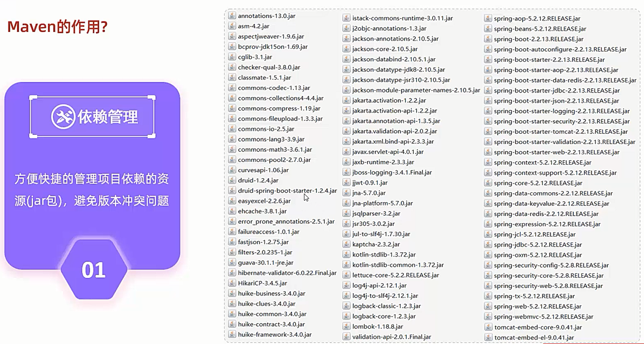Select file commons-io-2.5.jar

tap(266, 129)
